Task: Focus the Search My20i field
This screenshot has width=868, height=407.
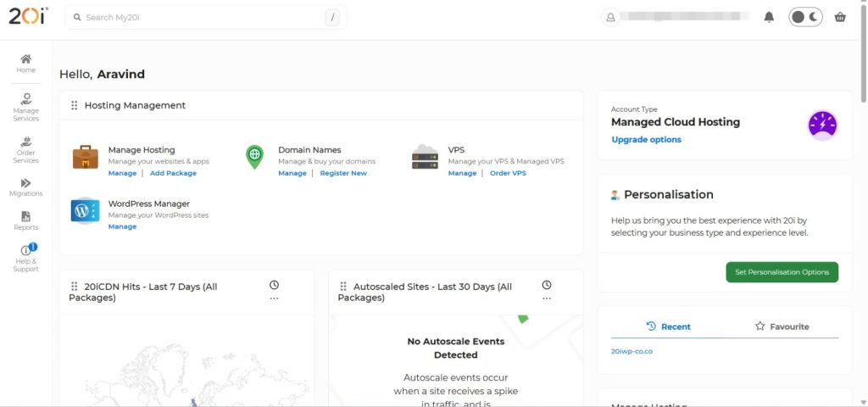Action: [206, 17]
